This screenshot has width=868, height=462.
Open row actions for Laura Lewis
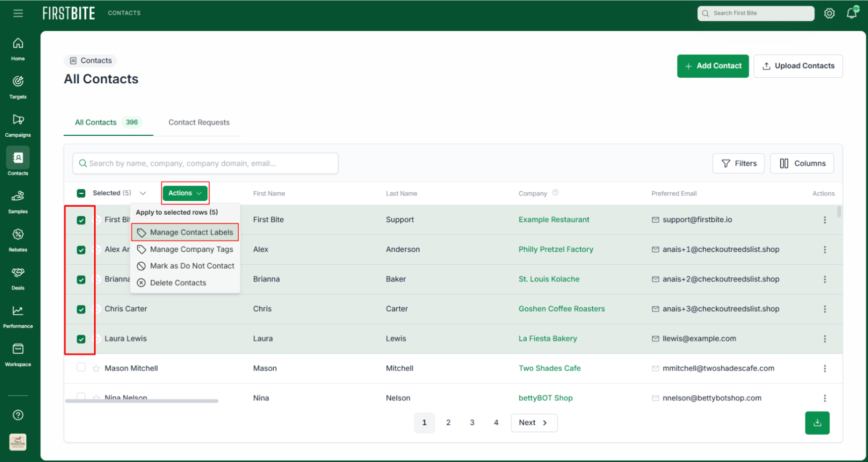click(825, 339)
